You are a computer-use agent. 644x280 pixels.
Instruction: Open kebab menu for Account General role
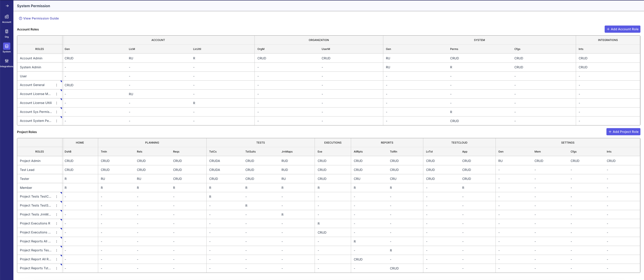tap(57, 85)
